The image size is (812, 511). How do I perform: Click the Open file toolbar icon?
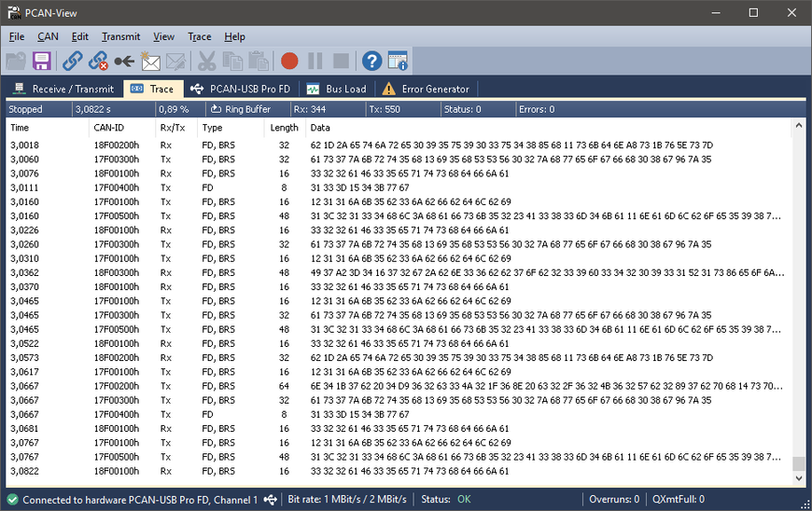(16, 61)
